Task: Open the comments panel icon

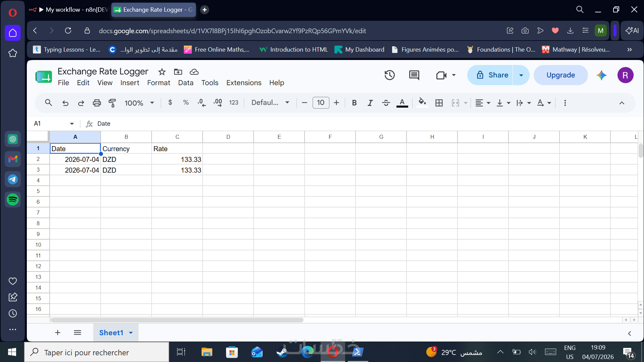Action: pyautogui.click(x=414, y=75)
